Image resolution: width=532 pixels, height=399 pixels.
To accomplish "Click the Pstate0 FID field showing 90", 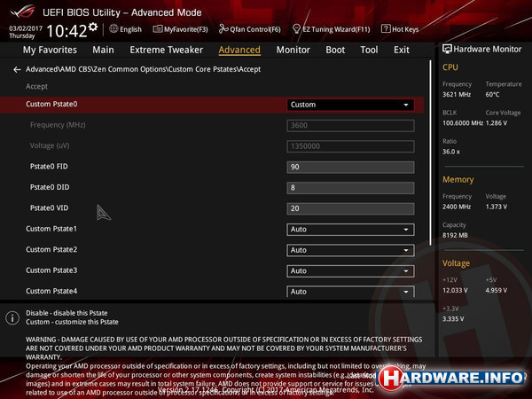I will point(350,167).
